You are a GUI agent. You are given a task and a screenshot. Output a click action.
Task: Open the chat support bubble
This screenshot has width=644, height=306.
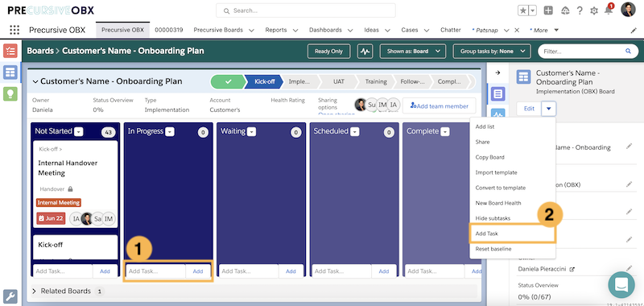point(621,284)
